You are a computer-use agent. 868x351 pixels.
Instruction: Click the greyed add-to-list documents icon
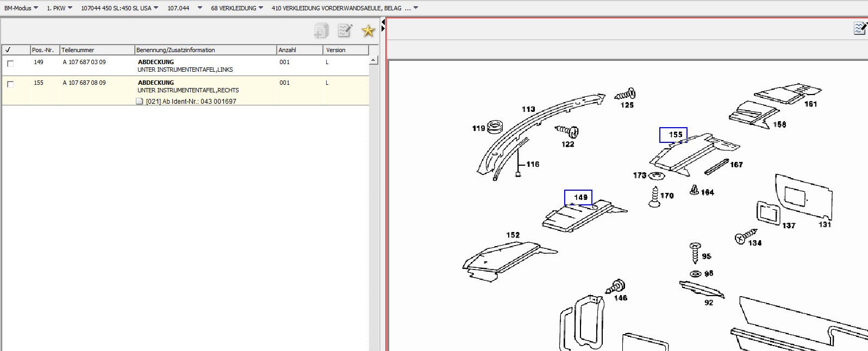coord(321,31)
